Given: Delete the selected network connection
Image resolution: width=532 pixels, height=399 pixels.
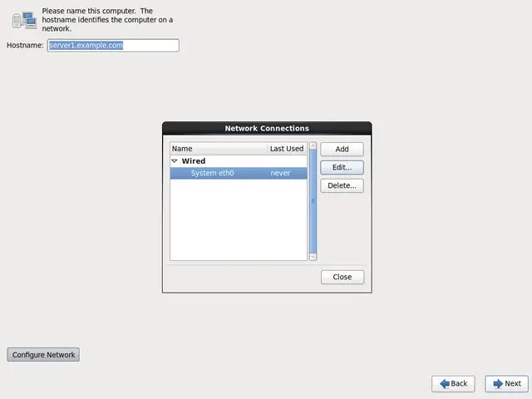Looking at the screenshot, I should pos(342,185).
